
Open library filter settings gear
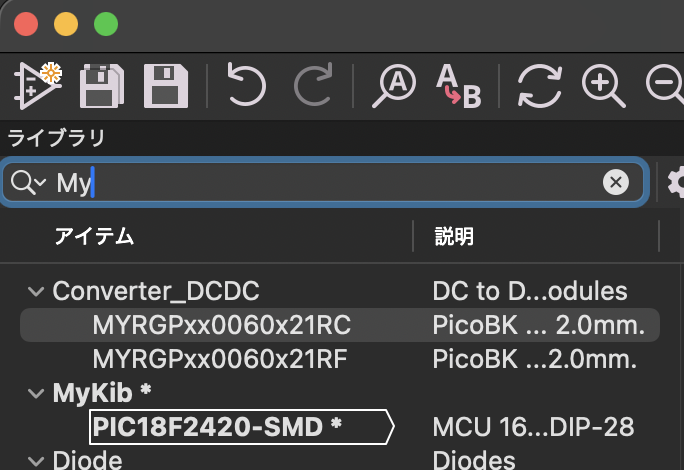click(676, 182)
